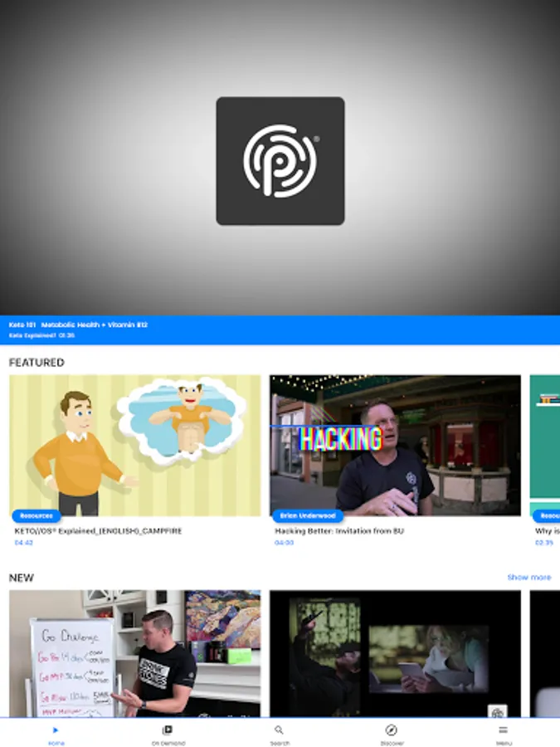Click the NEW section heading
The height and width of the screenshot is (747, 560).
22,578
